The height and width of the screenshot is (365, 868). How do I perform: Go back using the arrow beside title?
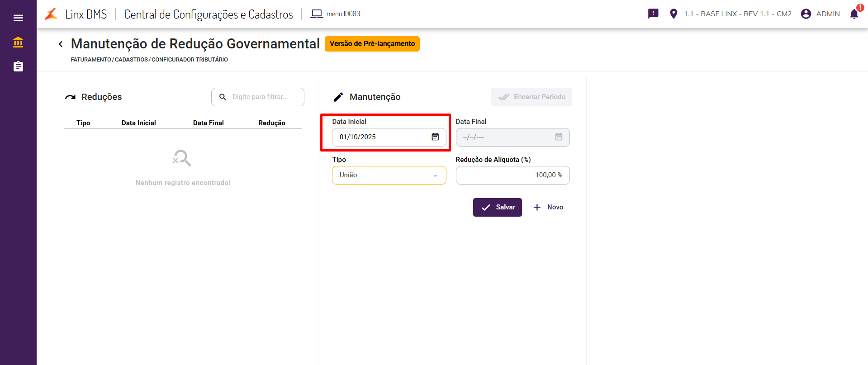tap(61, 44)
